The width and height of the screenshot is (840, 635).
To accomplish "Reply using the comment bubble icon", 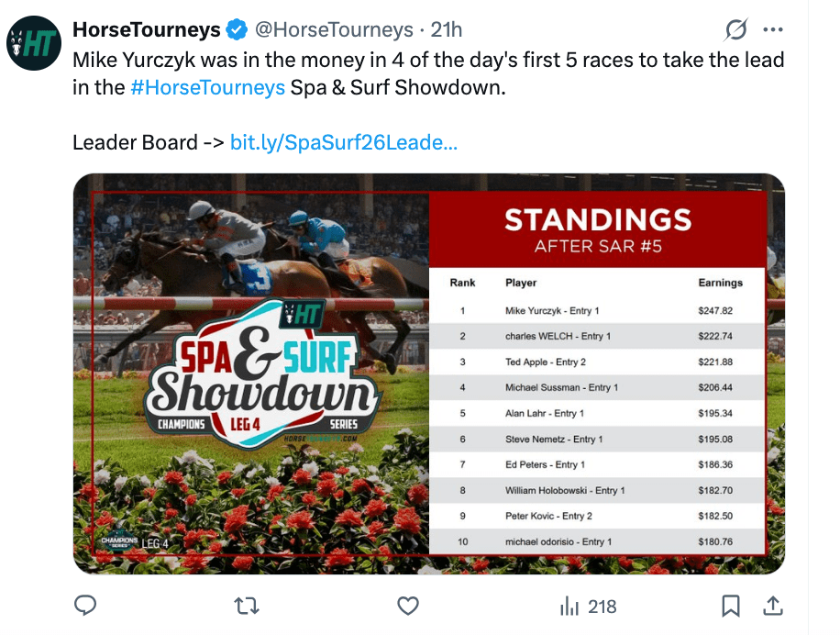I will point(85,606).
